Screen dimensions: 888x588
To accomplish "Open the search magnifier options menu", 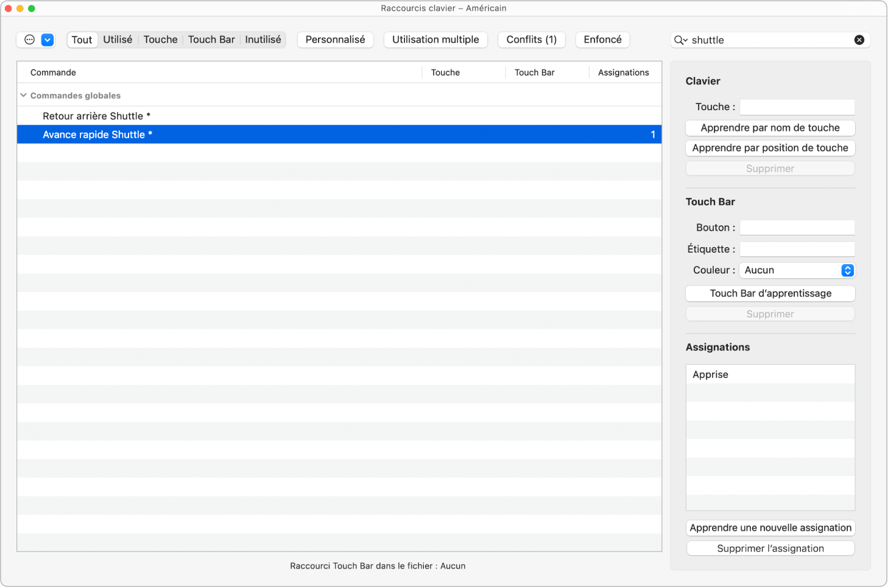I will point(680,40).
